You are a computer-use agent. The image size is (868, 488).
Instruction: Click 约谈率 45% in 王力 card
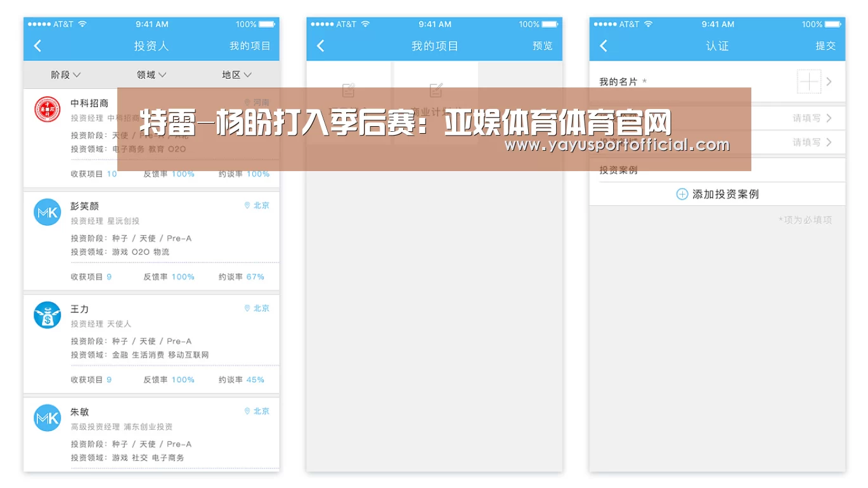point(242,380)
